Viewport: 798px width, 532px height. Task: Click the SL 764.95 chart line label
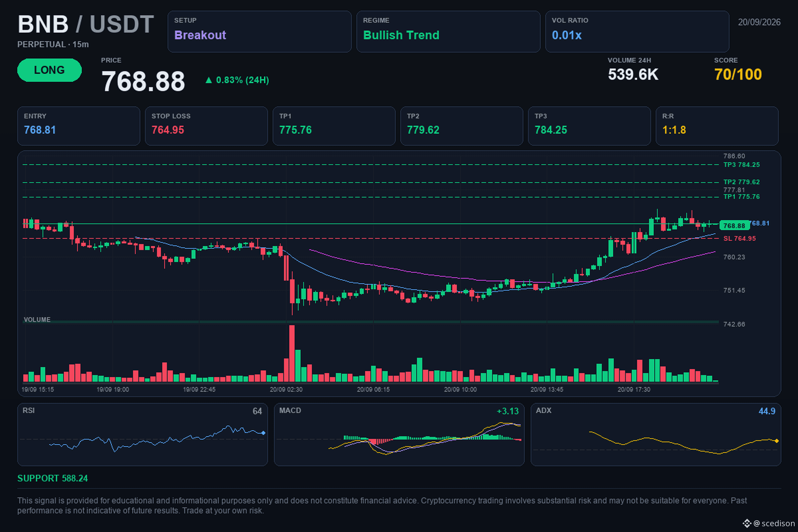click(x=739, y=238)
